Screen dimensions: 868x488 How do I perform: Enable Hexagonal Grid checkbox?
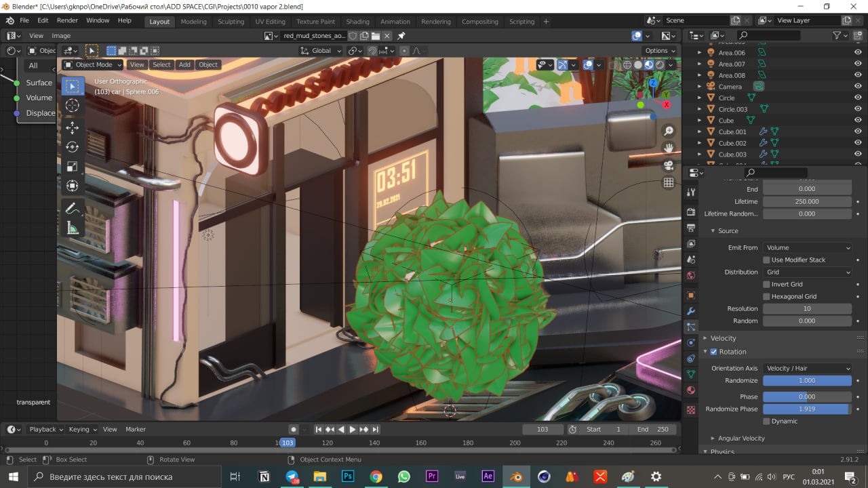766,296
